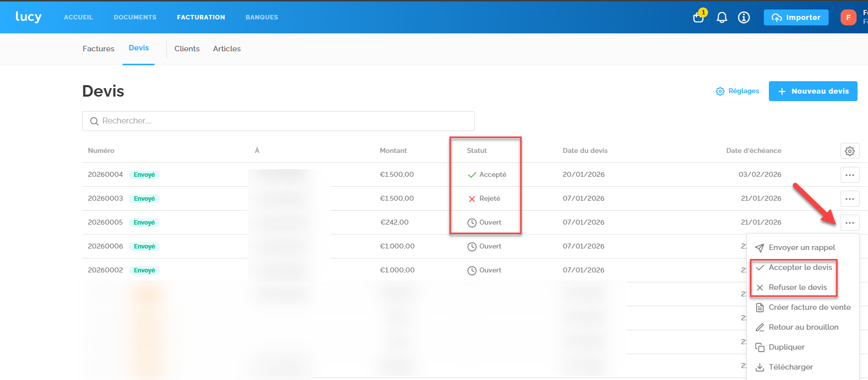The height and width of the screenshot is (380, 868).
Task: Open the info circle icon
Action: [743, 17]
